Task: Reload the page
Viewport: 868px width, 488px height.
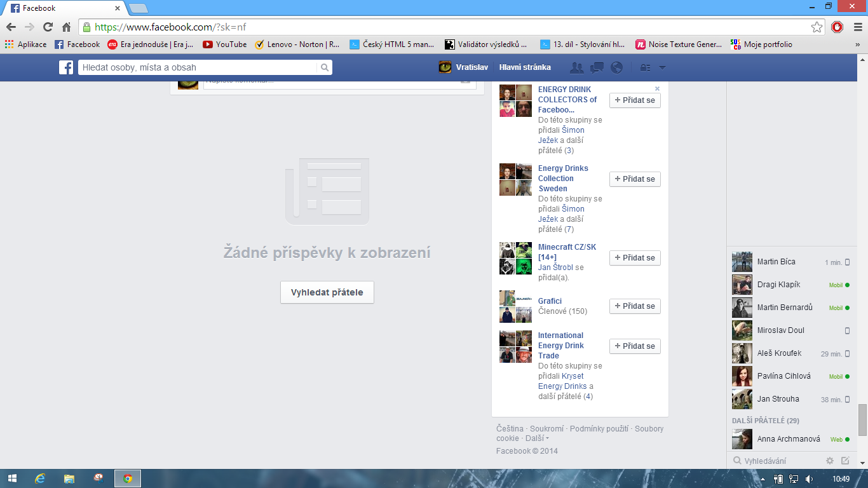Action: pos(48,27)
